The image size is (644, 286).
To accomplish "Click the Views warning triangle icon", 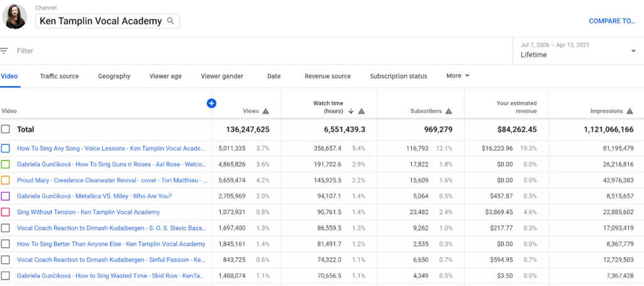I will [266, 111].
